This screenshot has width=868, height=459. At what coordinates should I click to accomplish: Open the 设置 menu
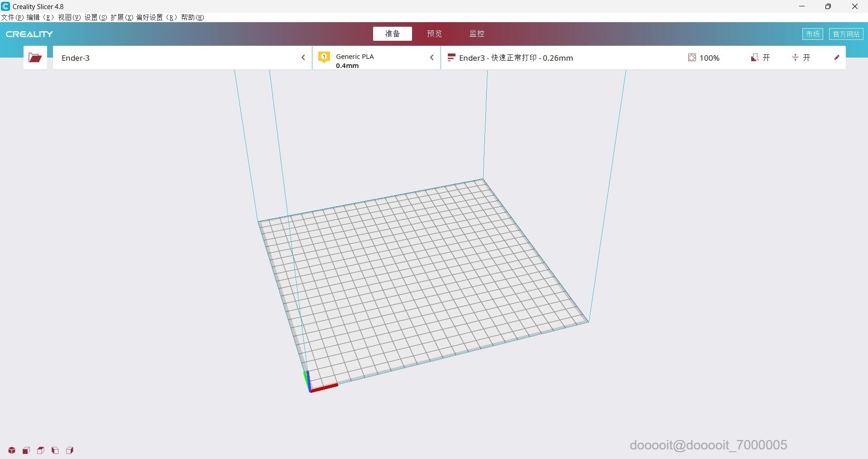pyautogui.click(x=96, y=17)
